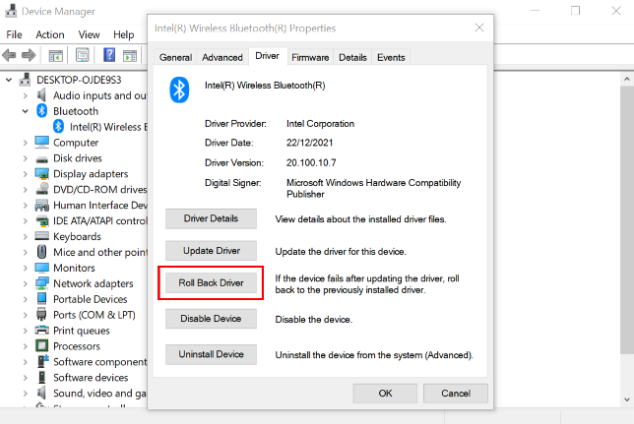Open the View menu

click(x=89, y=35)
